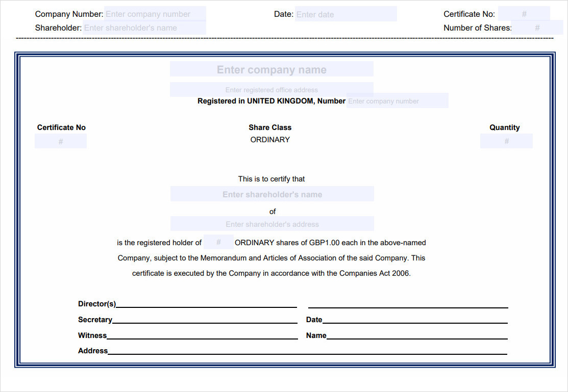
Task: Click the header Date field
Action: 346,14
